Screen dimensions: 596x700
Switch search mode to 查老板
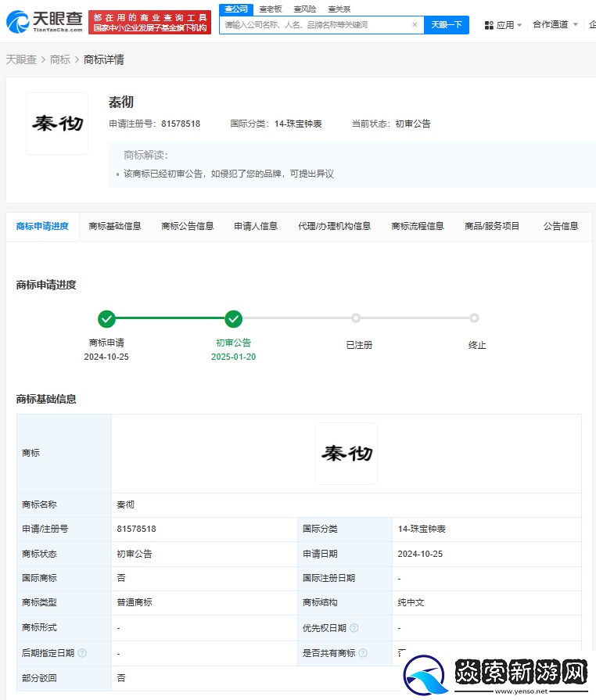pyautogui.click(x=271, y=9)
